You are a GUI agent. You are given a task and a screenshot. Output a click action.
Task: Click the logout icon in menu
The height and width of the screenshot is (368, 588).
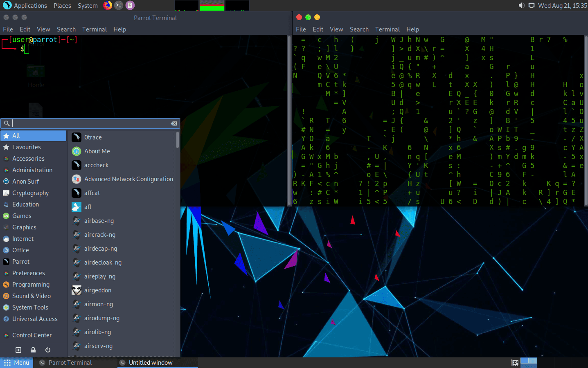click(x=18, y=350)
